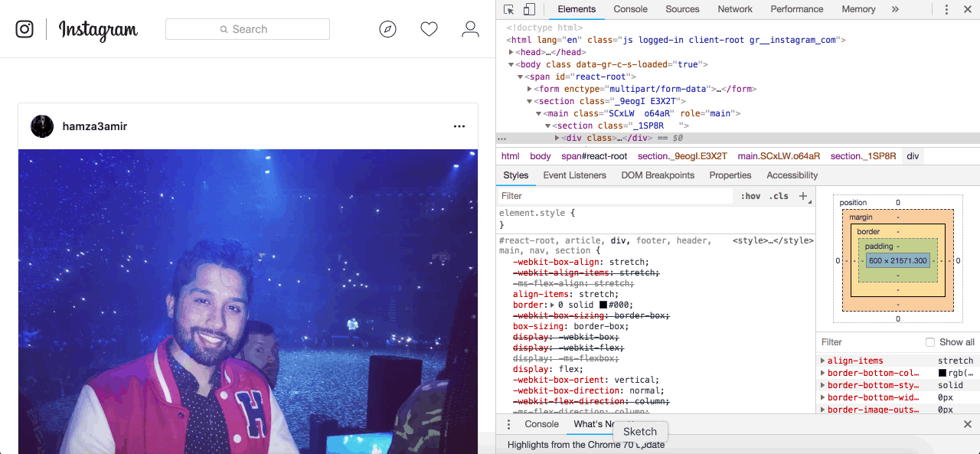This screenshot has width=980, height=454.
Task: Toggle the .cls element classes button
Action: coord(779,196)
